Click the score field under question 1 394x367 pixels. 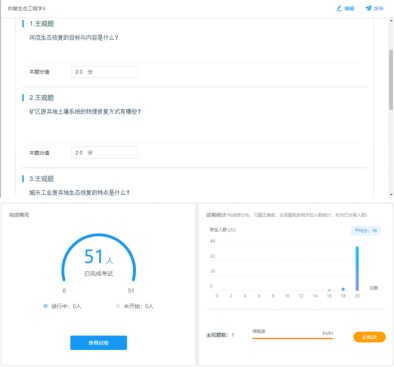coord(104,72)
